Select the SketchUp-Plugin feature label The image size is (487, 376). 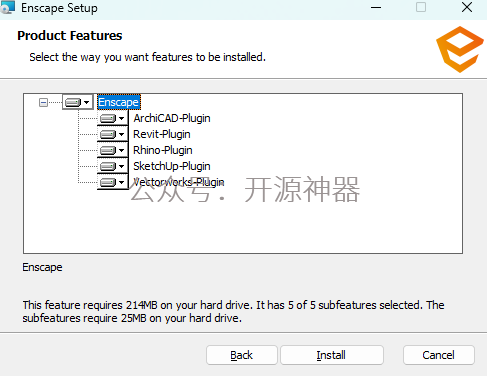[x=172, y=166]
